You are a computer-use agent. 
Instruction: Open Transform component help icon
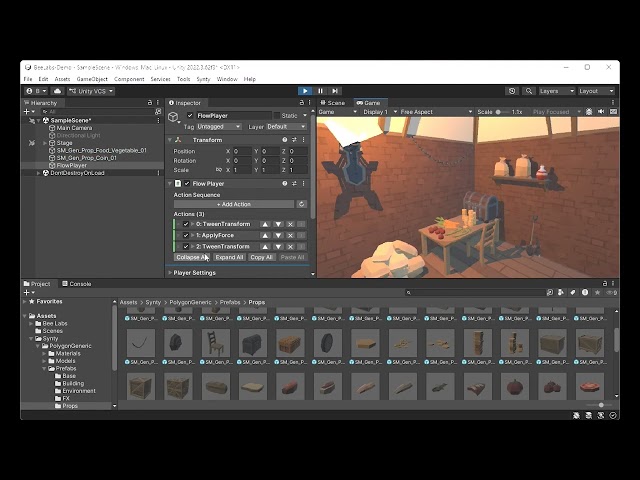[284, 140]
